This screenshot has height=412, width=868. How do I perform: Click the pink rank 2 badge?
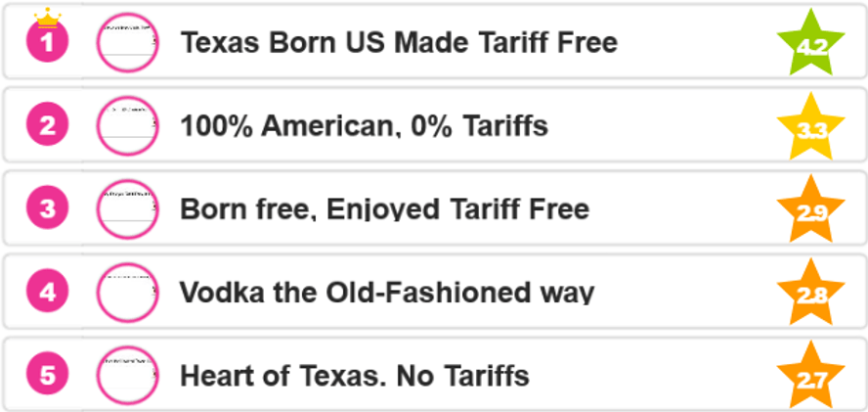point(47,126)
